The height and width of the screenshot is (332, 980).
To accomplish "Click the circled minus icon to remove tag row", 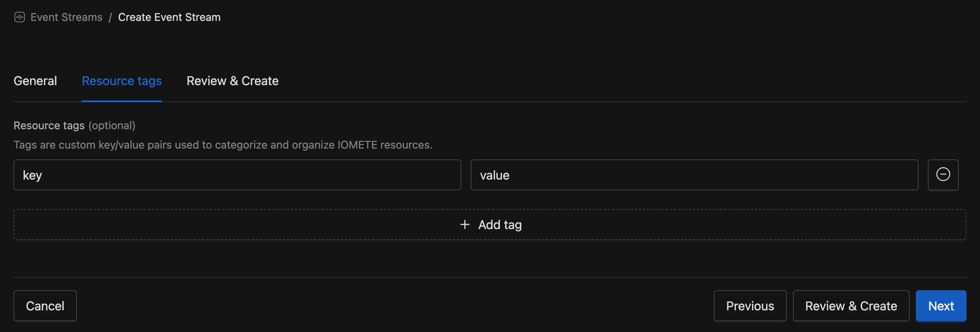I will (943, 175).
